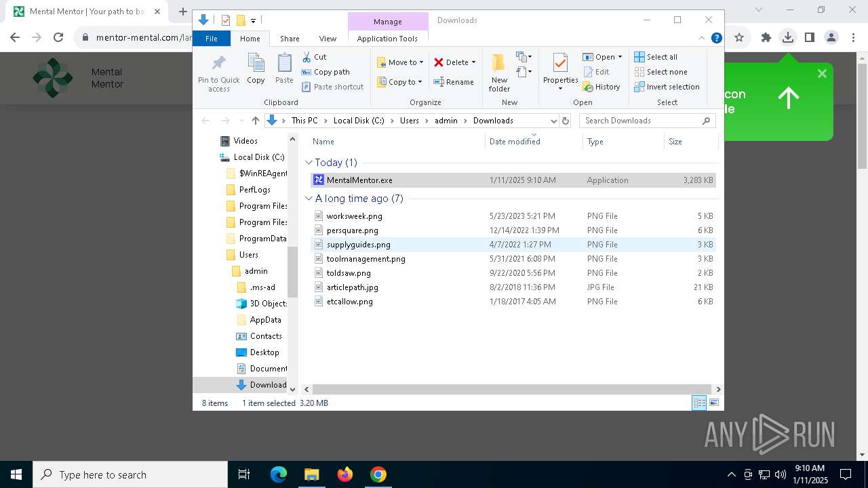This screenshot has width=868, height=488.
Task: Select the Mental Mentor Chrome tab
Action: coord(87,12)
